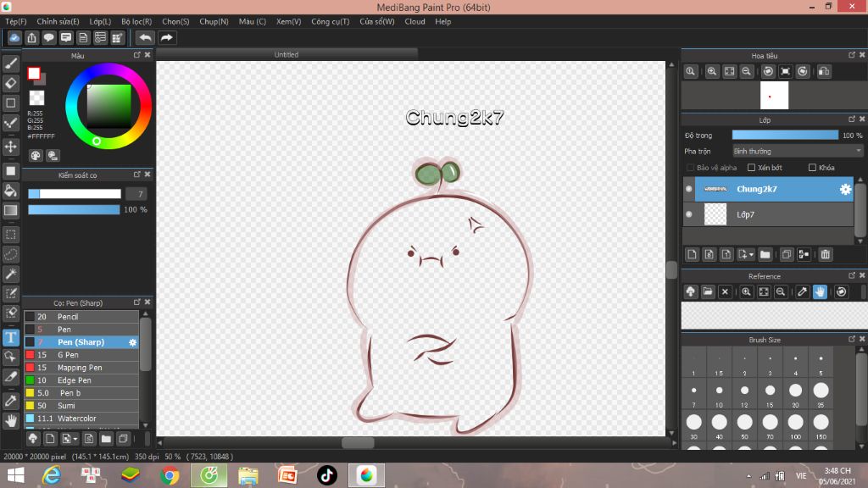Viewport: 868px width, 488px height.
Task: Open the Tệp(F) menu
Action: point(16,21)
